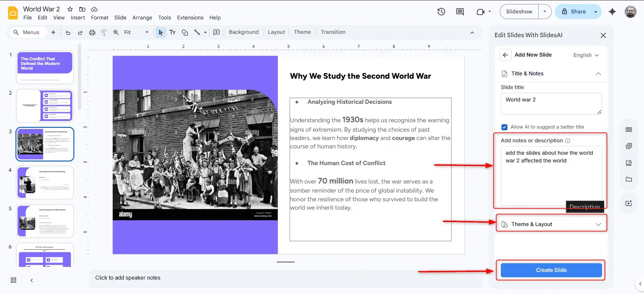Open the Layout toolbar option
Image resolution: width=644 pixels, height=294 pixels.
(276, 32)
